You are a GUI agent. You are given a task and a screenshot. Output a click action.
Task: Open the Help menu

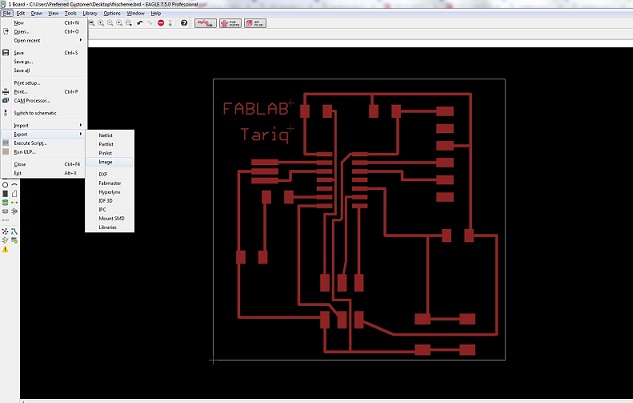156,13
